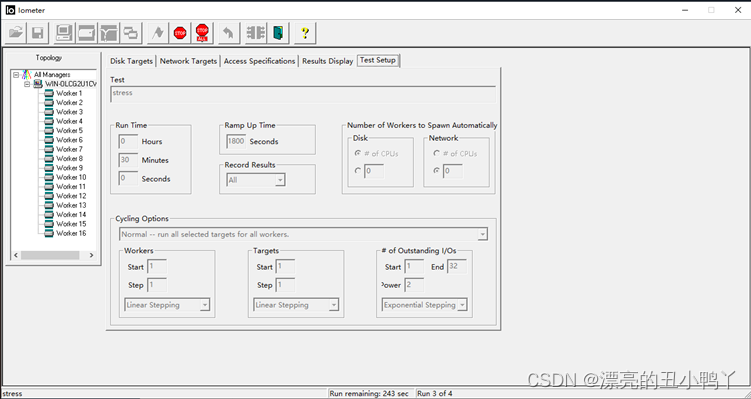The image size is (751, 399).
Task: Click Targets Step field
Action: (285, 285)
